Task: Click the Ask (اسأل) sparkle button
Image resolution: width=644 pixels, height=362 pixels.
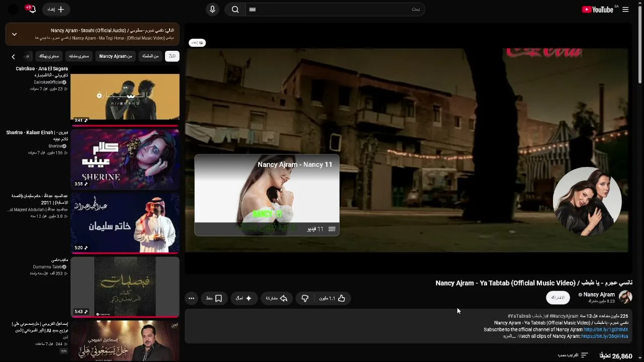Action: click(x=244, y=298)
